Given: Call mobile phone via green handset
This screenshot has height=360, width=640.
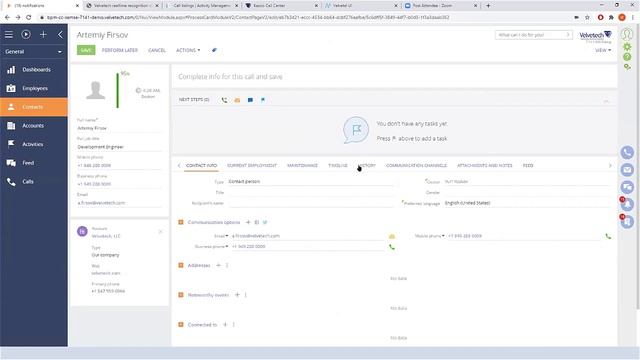Looking at the screenshot, I should coord(608,236).
